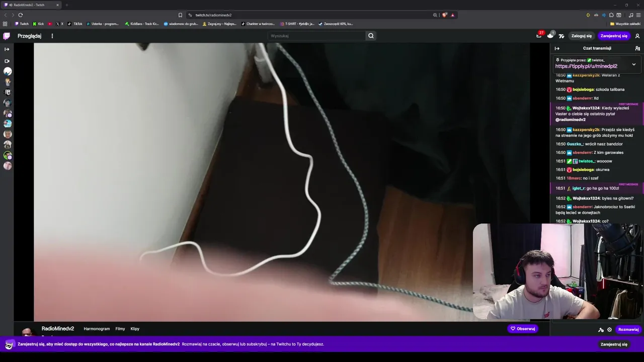The height and width of the screenshot is (362, 644).
Task: Switch to the Filmy tab
Action: coord(120,329)
